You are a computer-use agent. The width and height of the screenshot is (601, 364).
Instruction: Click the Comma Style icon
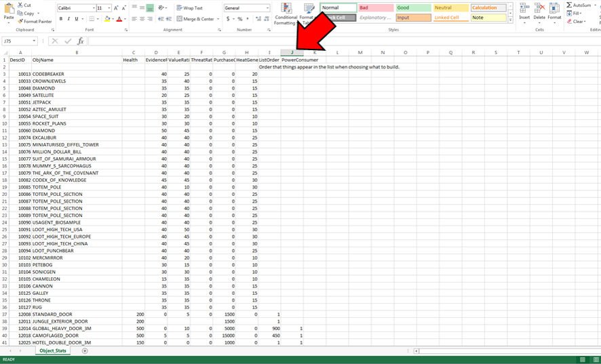point(248,19)
